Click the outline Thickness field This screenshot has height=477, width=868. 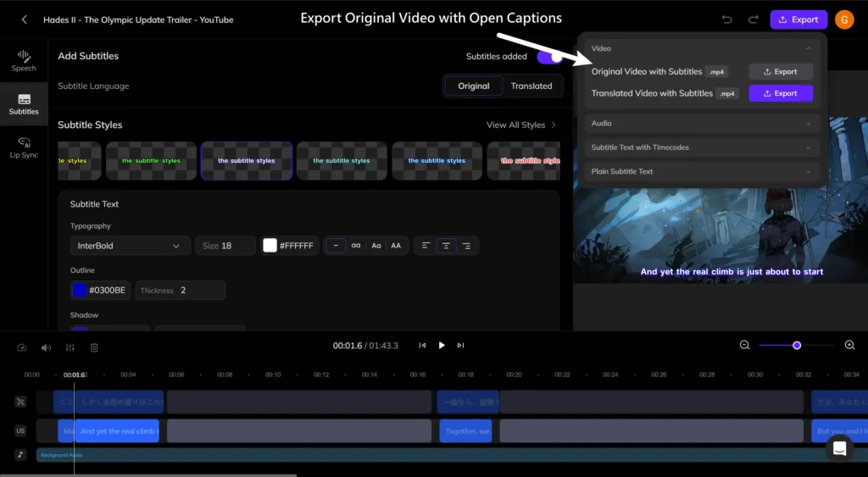[180, 290]
